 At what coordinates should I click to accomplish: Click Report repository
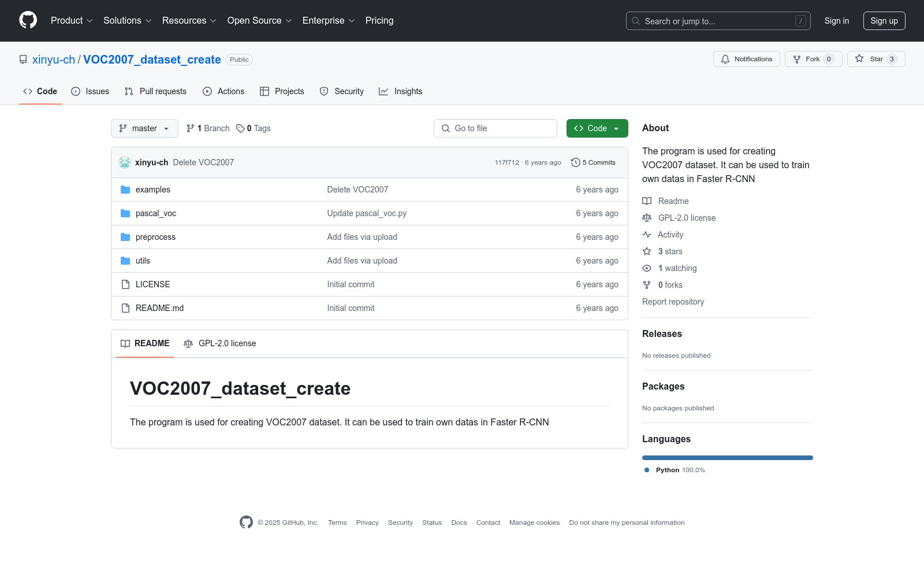673,302
